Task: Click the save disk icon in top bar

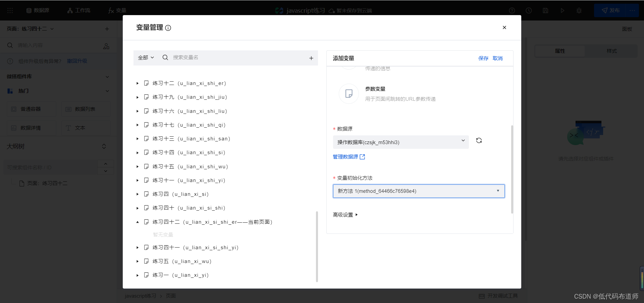Action: 545,10
